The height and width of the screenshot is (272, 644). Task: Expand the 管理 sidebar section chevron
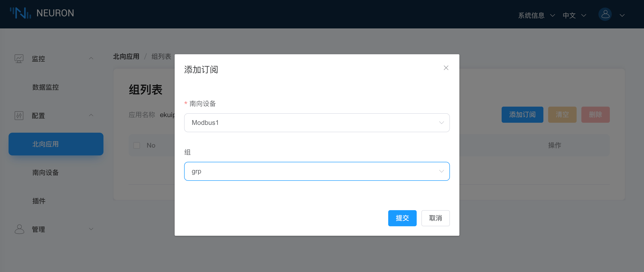(x=91, y=229)
